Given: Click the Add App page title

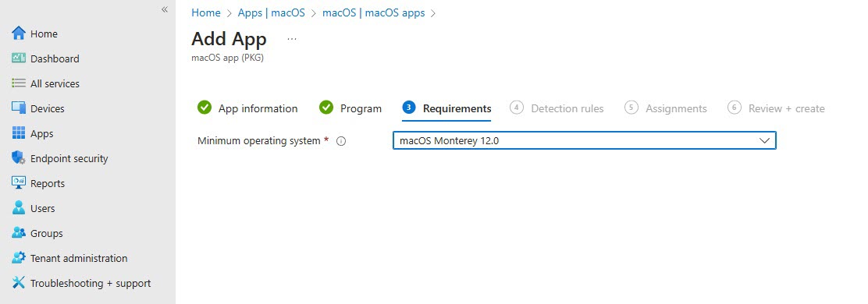Looking at the screenshot, I should click(229, 39).
